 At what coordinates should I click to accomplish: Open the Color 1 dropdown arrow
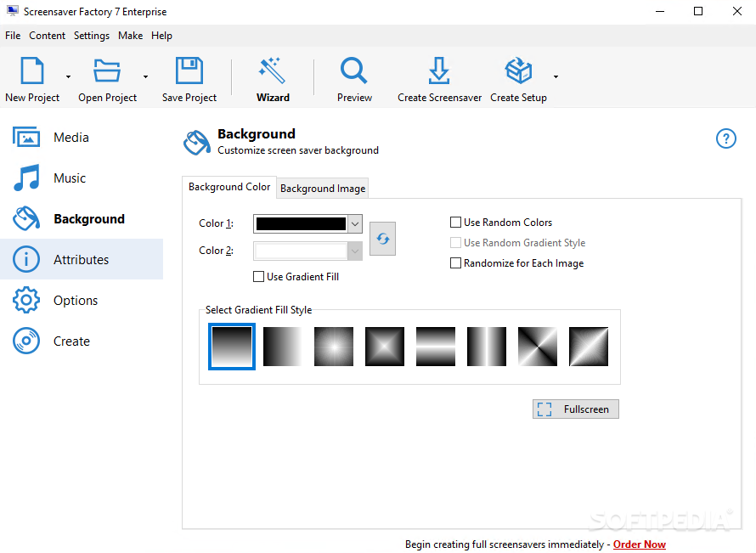(355, 224)
